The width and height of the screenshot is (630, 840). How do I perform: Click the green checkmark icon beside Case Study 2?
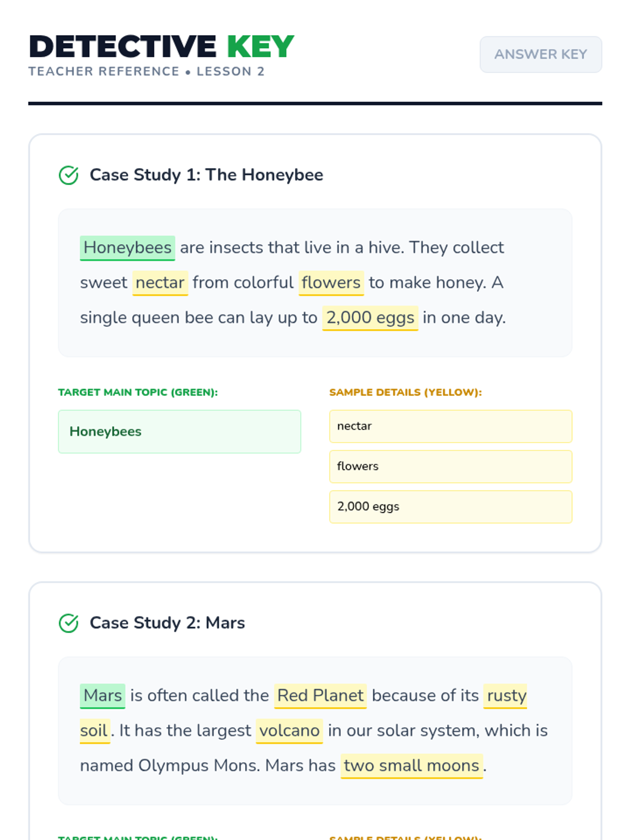point(68,623)
